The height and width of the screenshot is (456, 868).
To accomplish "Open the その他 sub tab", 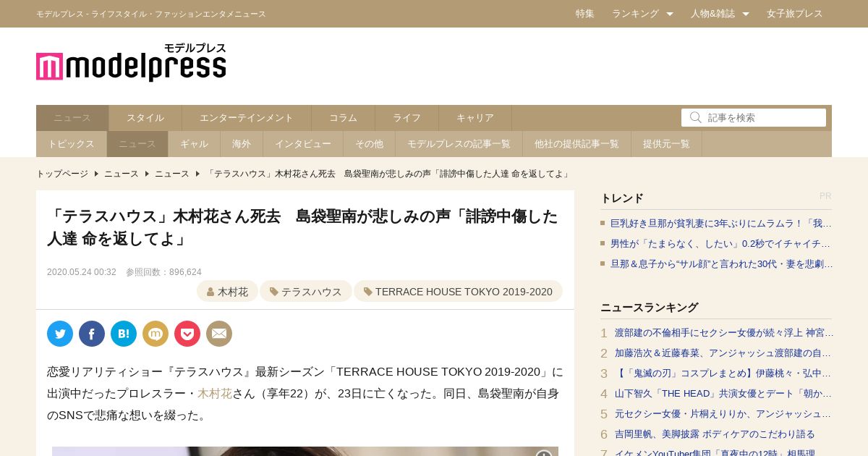I will pyautogui.click(x=370, y=144).
